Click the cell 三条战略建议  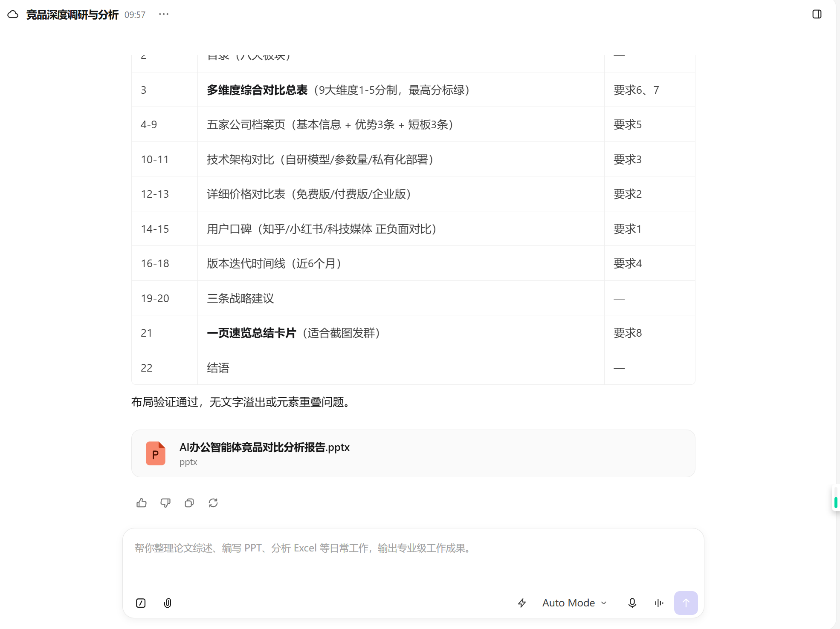point(401,298)
